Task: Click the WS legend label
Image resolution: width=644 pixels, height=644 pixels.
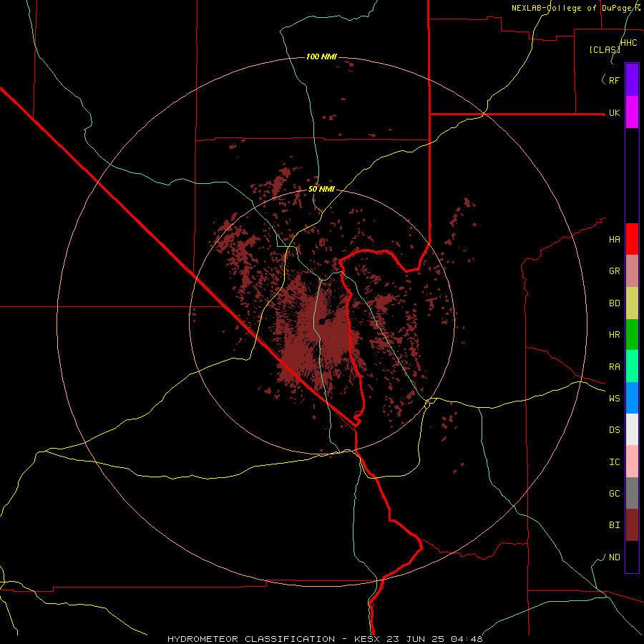Action: [614, 398]
